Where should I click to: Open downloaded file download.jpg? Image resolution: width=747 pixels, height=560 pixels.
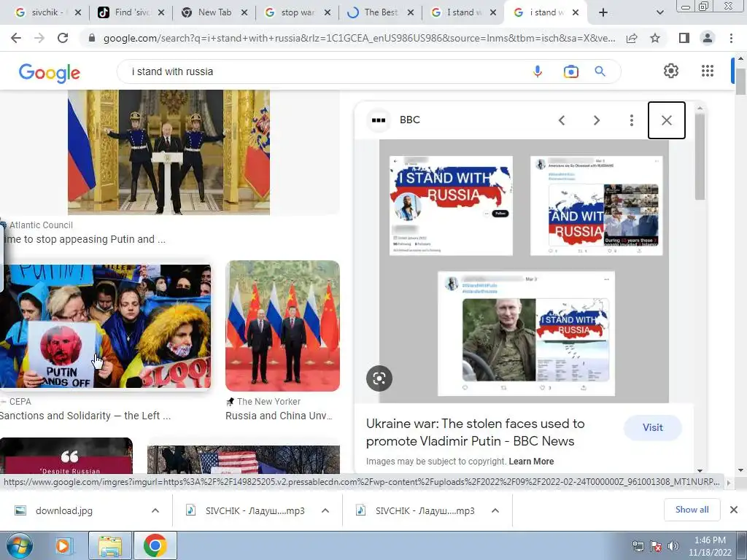pos(64,510)
